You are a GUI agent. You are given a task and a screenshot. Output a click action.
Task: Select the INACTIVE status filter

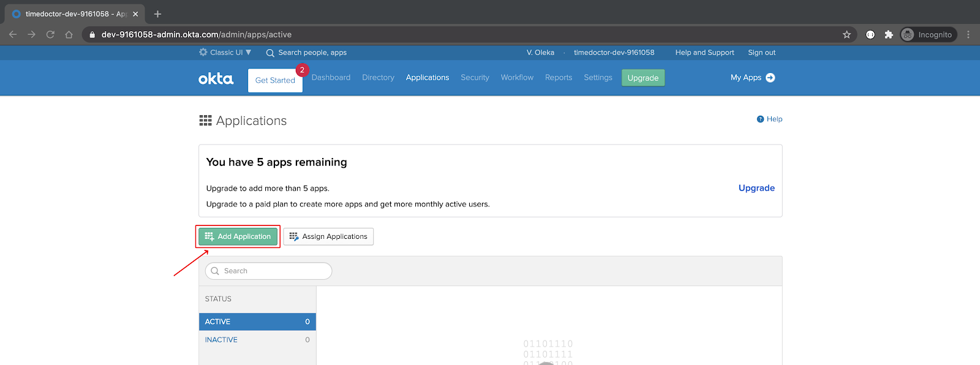coord(257,340)
